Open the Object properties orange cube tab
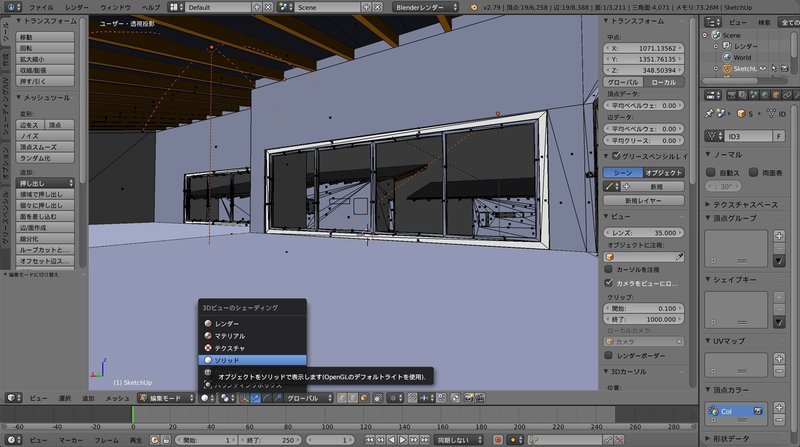Image resolution: width=800 pixels, height=447 pixels. tap(776, 95)
